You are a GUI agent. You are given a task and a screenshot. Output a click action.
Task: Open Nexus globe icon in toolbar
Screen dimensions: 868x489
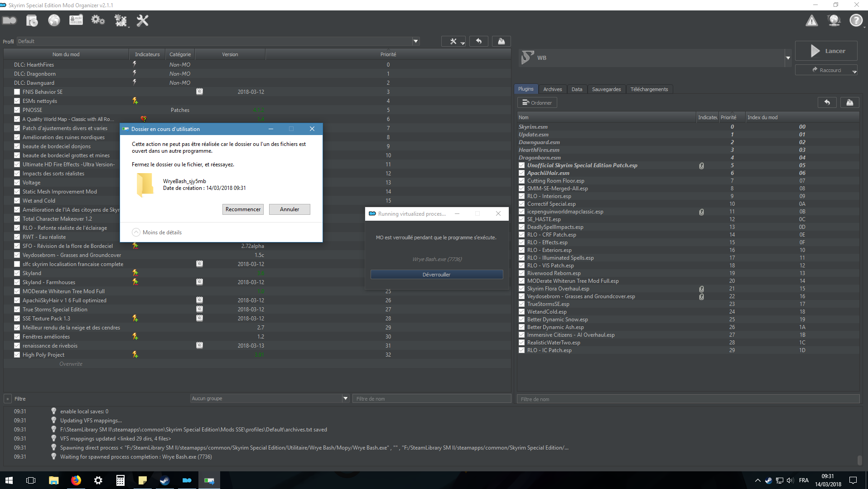tap(54, 20)
